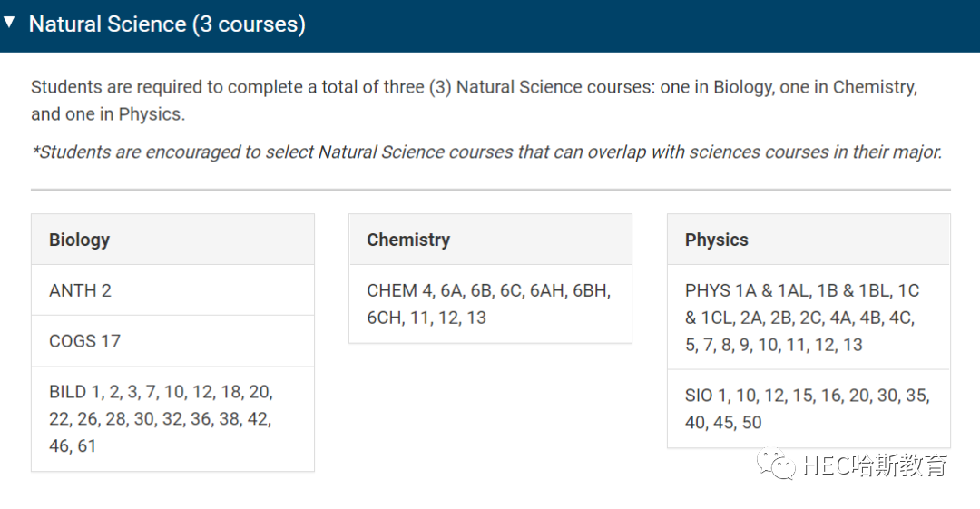Image resolution: width=980 pixels, height=509 pixels.
Task: Click the italic overlap-with-major note
Action: click(x=487, y=152)
